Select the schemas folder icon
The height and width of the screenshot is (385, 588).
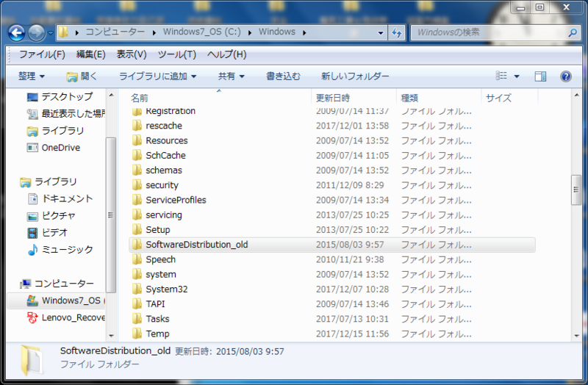pyautogui.click(x=137, y=170)
